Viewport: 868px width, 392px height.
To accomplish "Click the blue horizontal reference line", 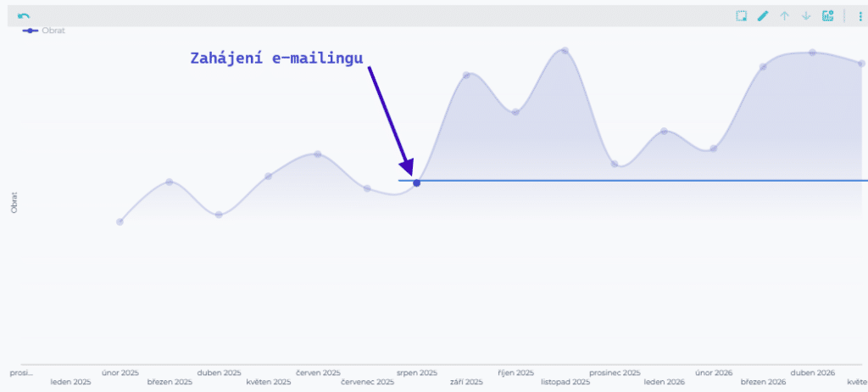I will point(632,180).
